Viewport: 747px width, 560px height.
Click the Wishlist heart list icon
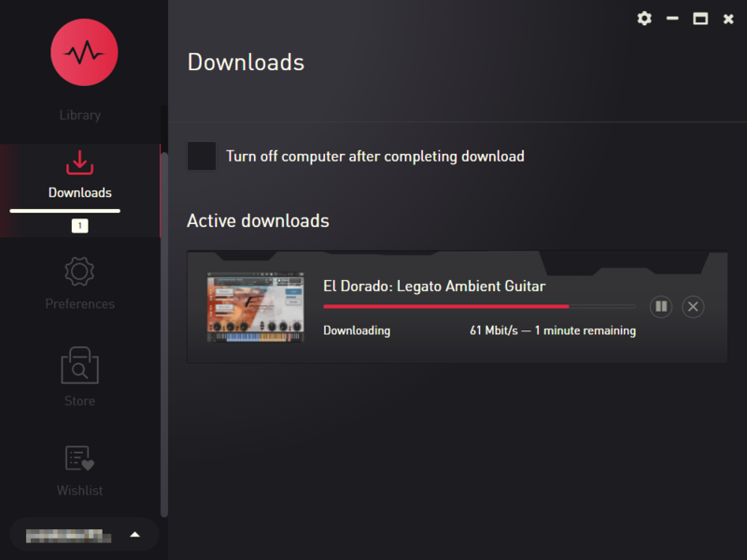pos(79,458)
